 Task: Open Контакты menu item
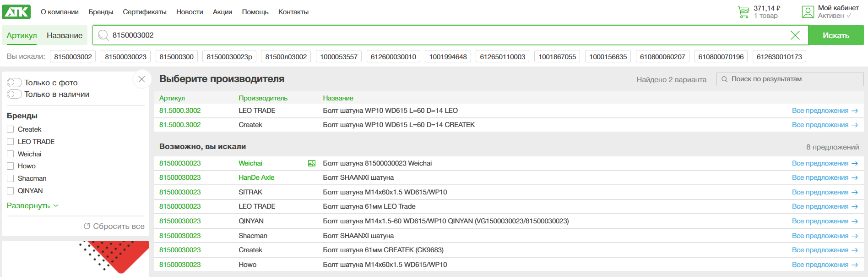[x=293, y=12]
